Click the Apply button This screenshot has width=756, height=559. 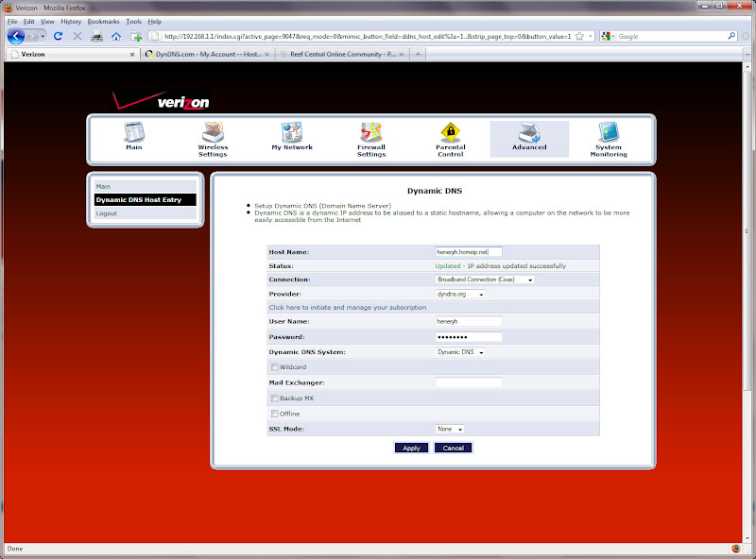pyautogui.click(x=411, y=449)
